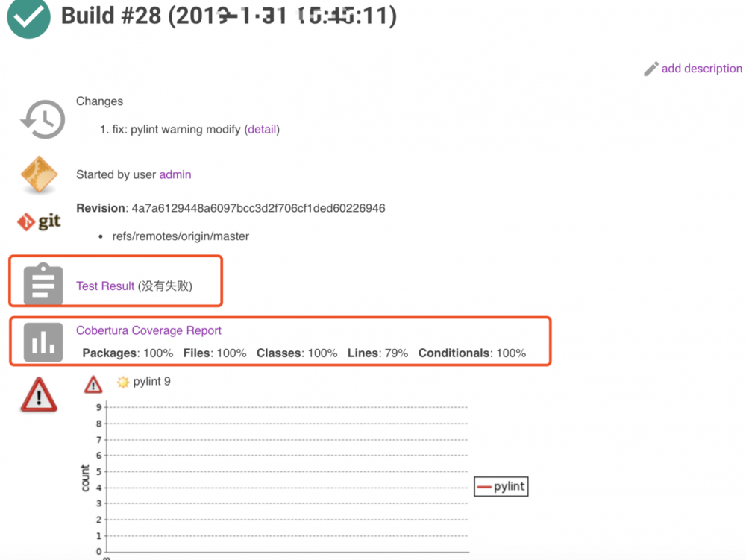Click the pylint legend entry on the chart
This screenshot has width=746, height=560.
click(501, 486)
